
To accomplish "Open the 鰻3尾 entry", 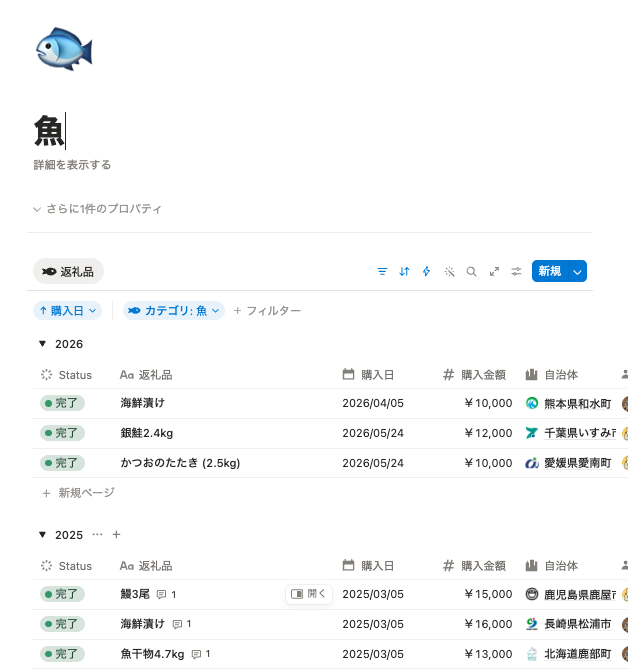I will [135, 594].
